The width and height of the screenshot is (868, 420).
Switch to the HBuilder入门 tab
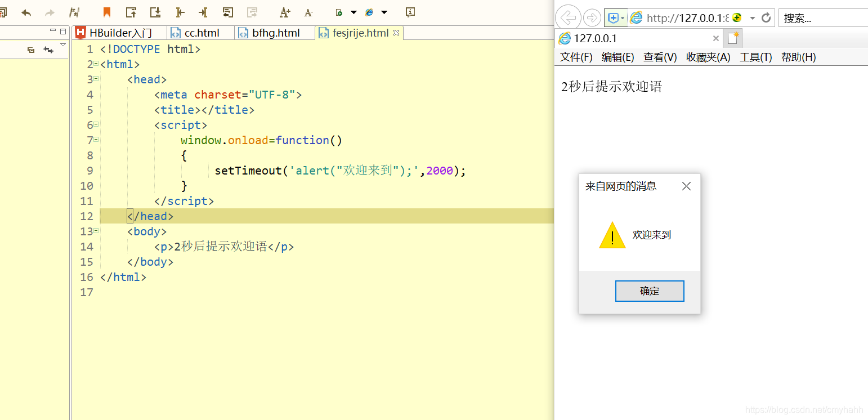pyautogui.click(x=120, y=33)
